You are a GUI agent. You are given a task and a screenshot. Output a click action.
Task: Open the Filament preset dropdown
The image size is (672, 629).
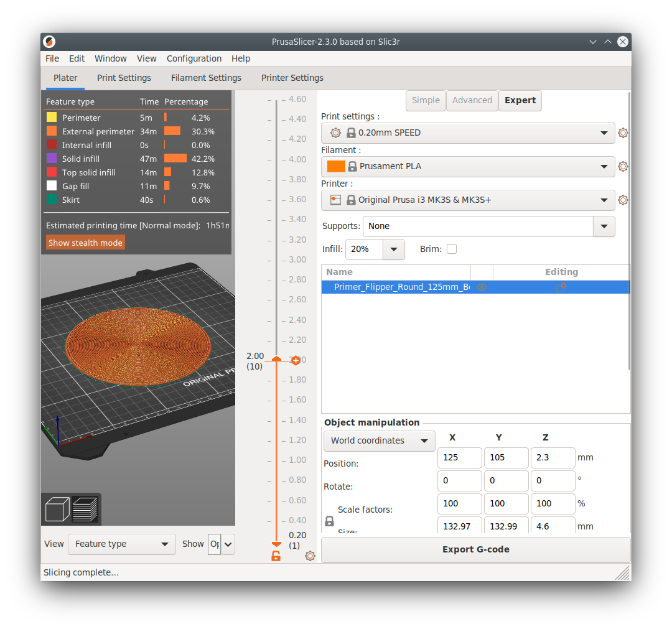pyautogui.click(x=468, y=166)
